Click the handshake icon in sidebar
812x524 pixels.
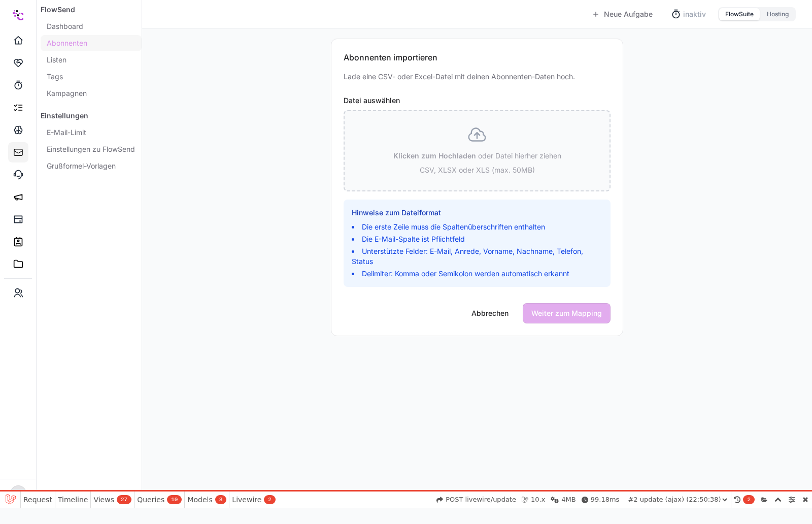(x=18, y=62)
